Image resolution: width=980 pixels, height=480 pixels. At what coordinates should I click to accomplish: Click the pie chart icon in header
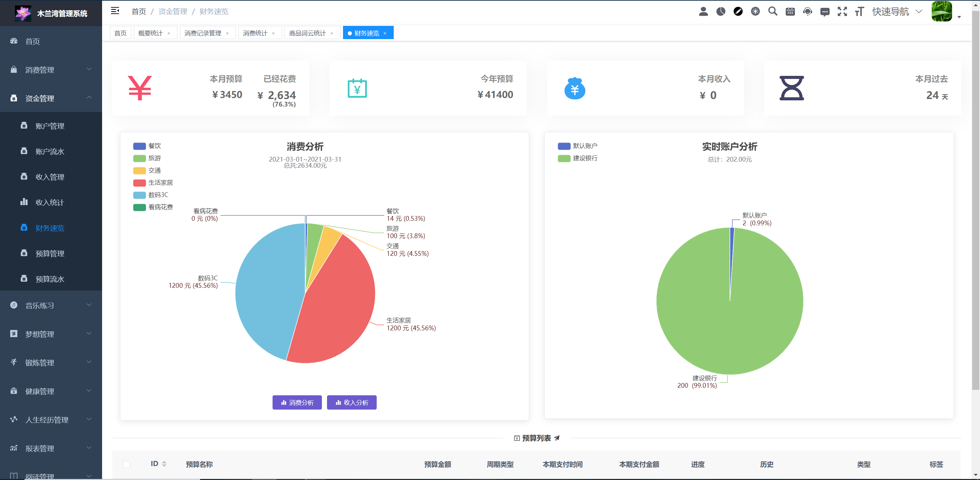tap(721, 12)
